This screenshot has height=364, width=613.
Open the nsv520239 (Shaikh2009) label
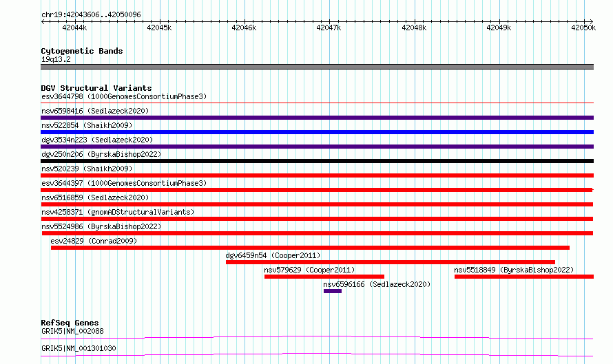[x=87, y=169]
